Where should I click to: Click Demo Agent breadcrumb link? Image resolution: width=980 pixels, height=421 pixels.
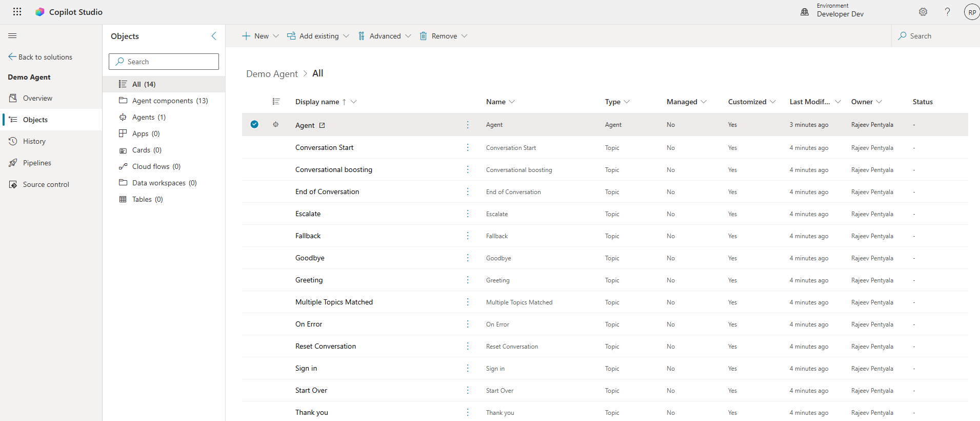[x=272, y=74]
